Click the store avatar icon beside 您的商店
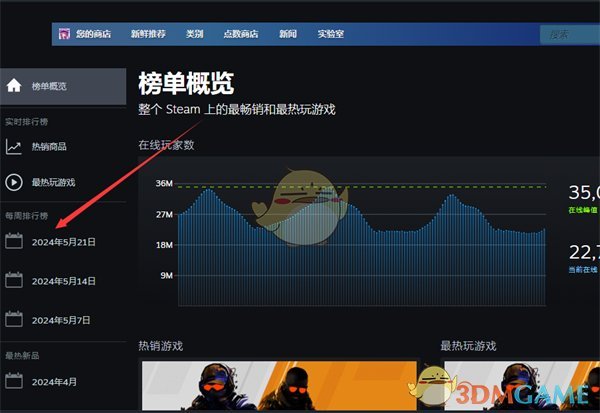Image resolution: width=600 pixels, height=413 pixels. [x=64, y=34]
